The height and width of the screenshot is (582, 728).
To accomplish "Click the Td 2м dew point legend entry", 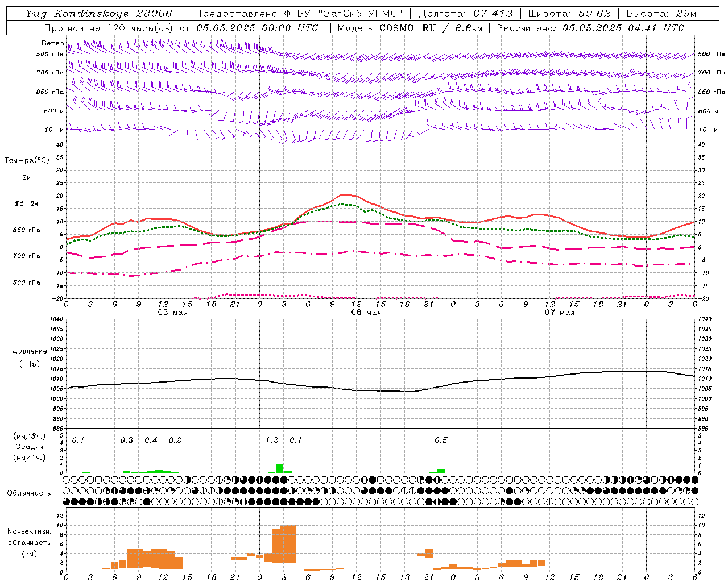I will [26, 203].
